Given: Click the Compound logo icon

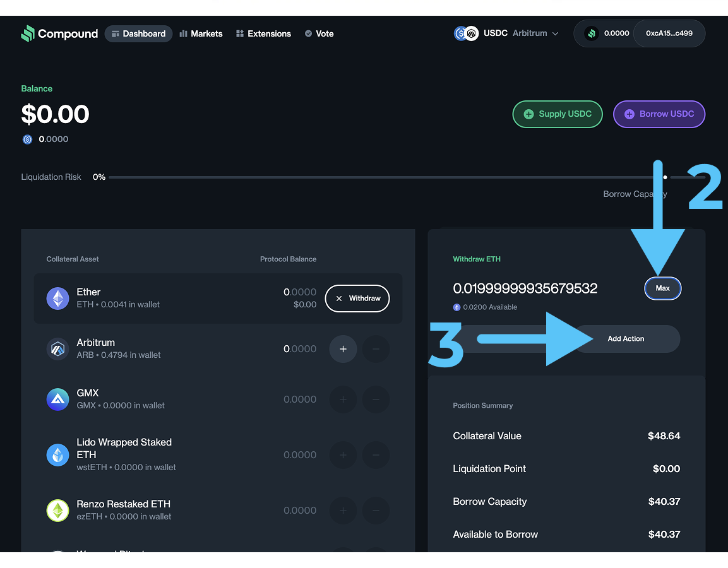Looking at the screenshot, I should (28, 33).
